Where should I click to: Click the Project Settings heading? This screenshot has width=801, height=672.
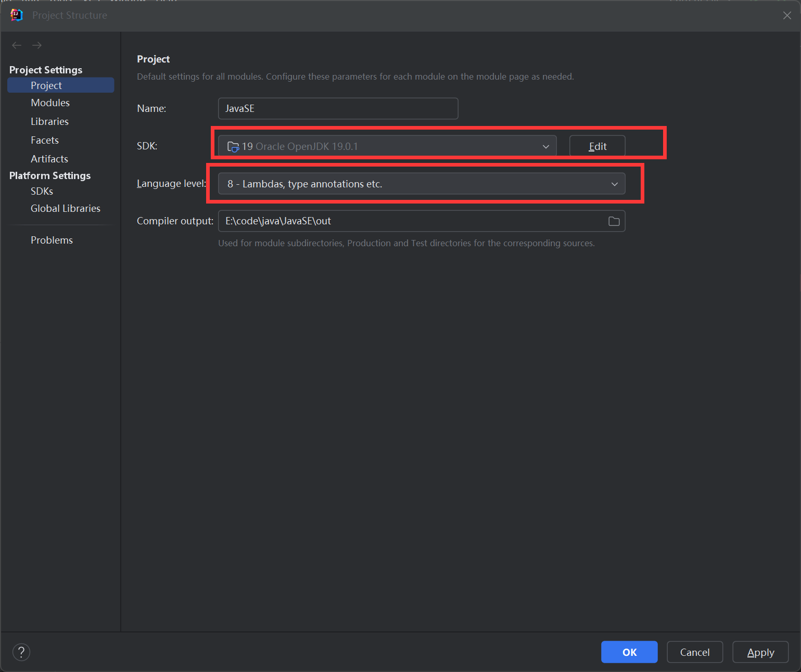[46, 70]
